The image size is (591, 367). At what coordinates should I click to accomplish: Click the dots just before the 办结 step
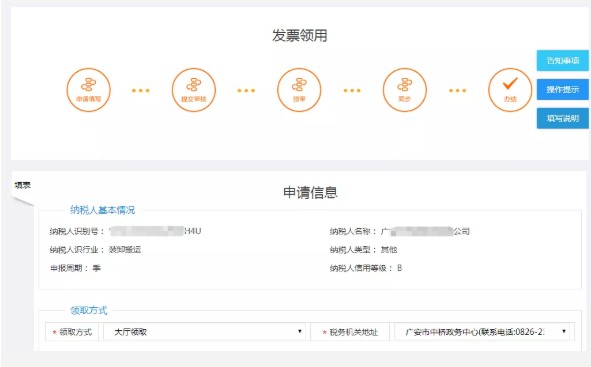click(x=458, y=90)
